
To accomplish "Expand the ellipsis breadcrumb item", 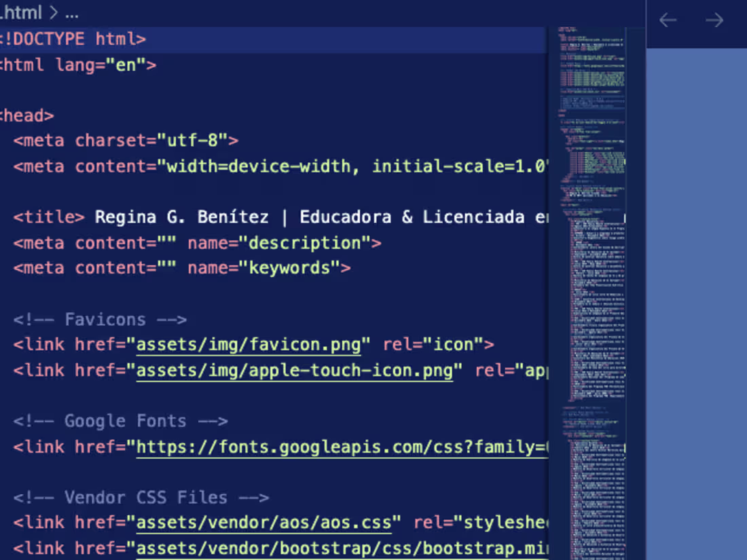I will [x=70, y=12].
